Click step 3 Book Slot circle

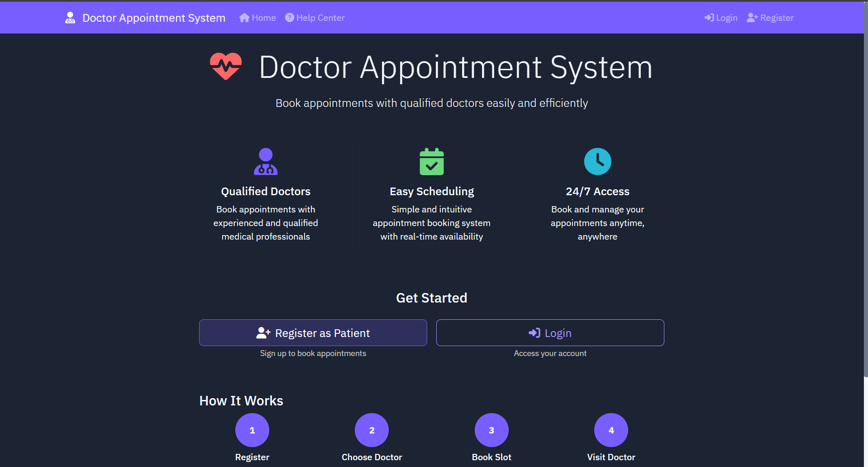click(x=491, y=430)
